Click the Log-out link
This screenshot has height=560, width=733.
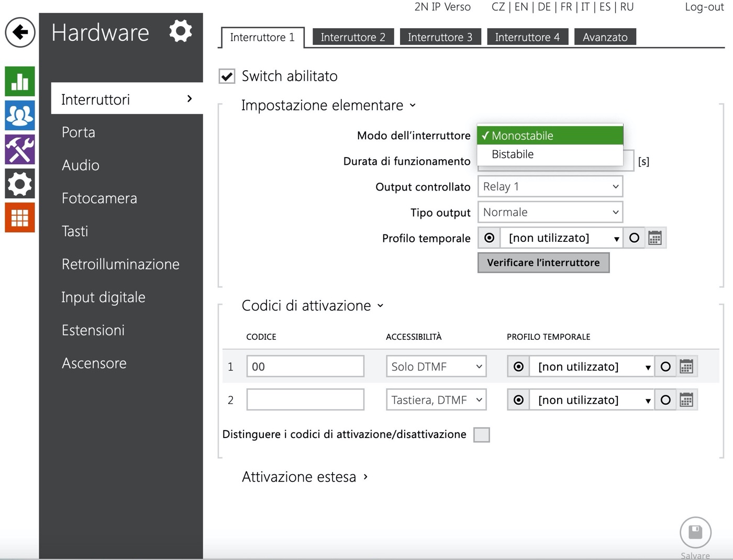(x=705, y=7)
